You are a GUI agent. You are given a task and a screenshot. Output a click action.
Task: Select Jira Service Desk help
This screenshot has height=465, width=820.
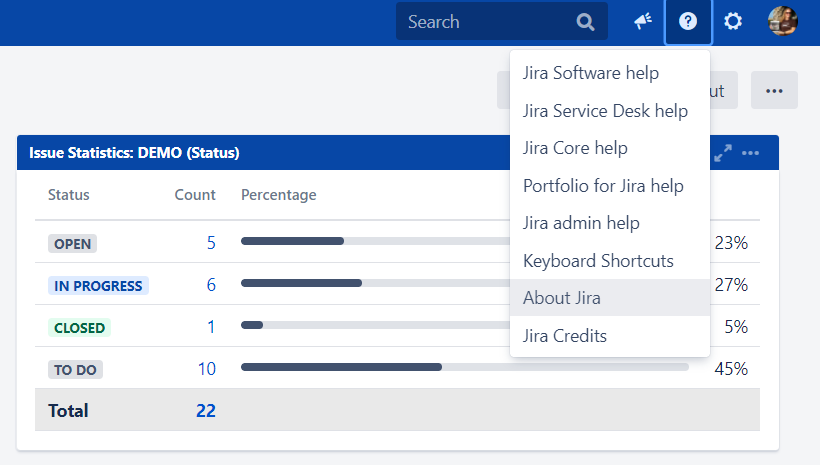point(610,111)
